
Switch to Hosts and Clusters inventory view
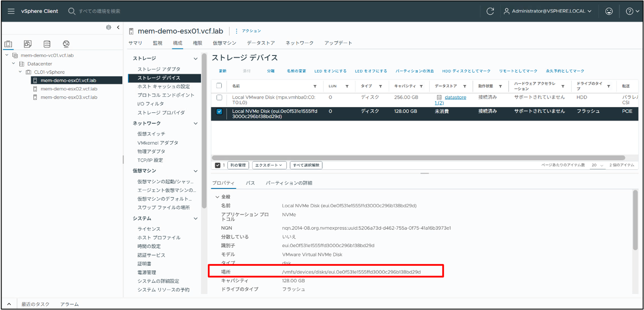pyautogui.click(x=8, y=44)
